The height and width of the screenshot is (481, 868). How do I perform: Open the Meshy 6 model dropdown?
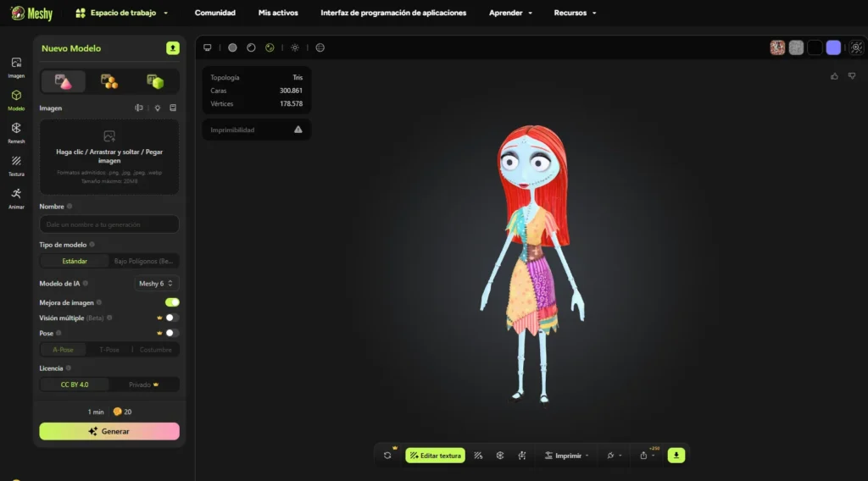click(x=157, y=283)
